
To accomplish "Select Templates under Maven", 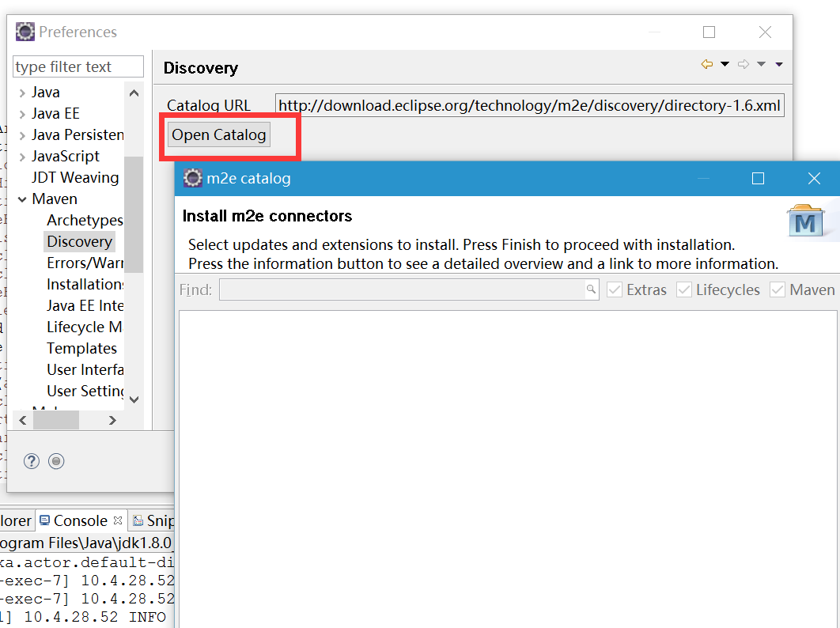I will click(x=81, y=348).
